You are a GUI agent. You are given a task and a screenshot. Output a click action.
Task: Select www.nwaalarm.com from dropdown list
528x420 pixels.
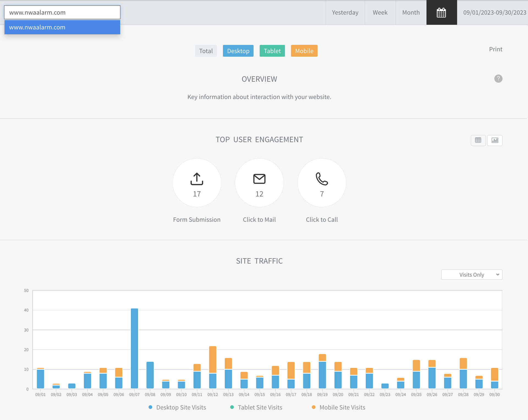click(x=62, y=27)
